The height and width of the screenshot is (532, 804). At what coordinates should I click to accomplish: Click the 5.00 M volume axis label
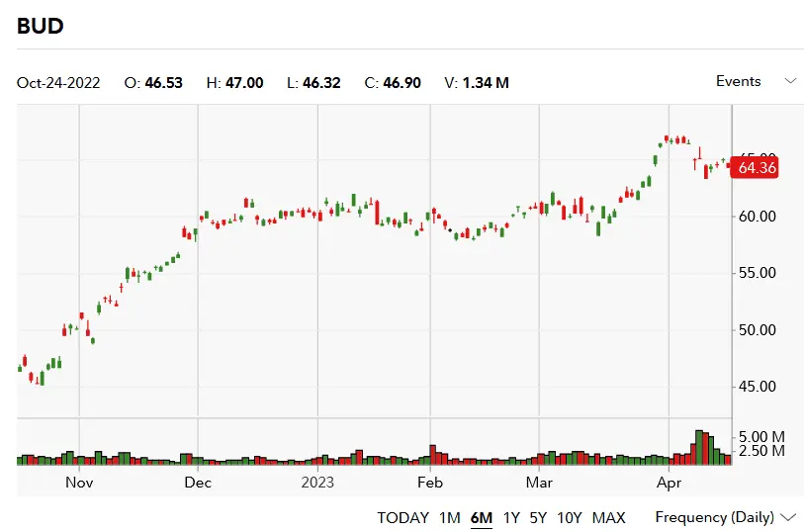click(x=761, y=437)
